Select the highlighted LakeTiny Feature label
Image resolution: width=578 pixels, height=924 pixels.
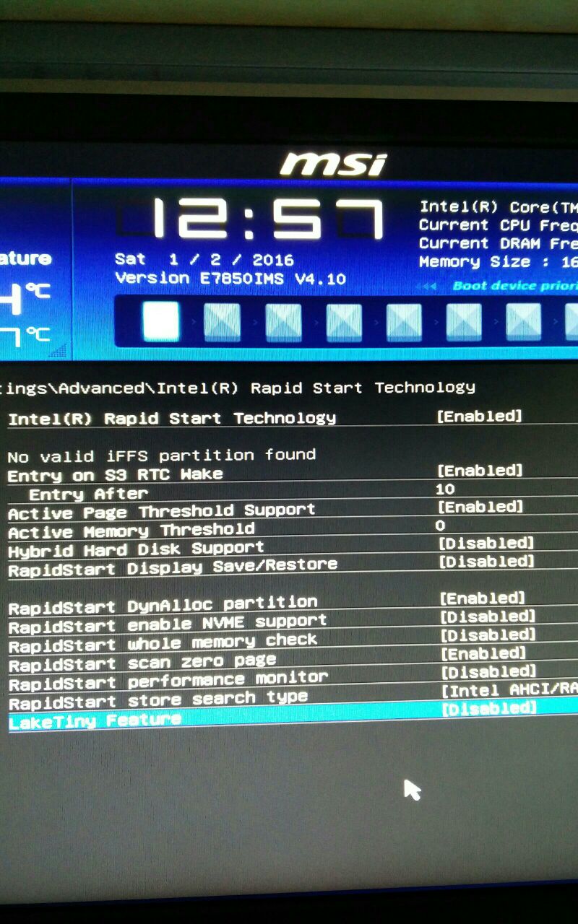[95, 720]
